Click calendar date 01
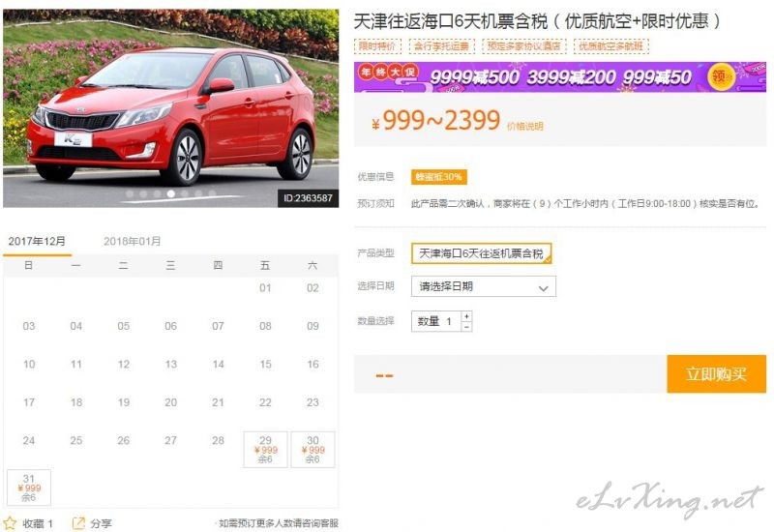 click(x=265, y=288)
